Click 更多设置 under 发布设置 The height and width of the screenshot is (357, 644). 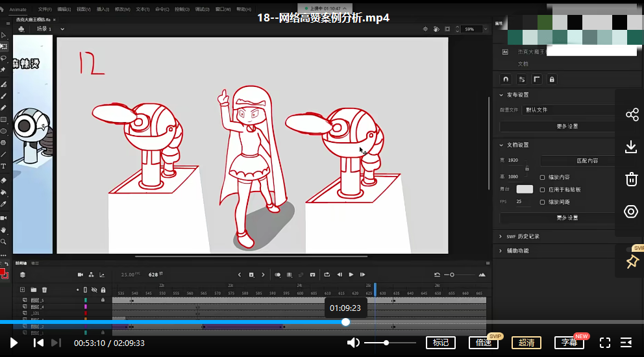(x=558, y=126)
